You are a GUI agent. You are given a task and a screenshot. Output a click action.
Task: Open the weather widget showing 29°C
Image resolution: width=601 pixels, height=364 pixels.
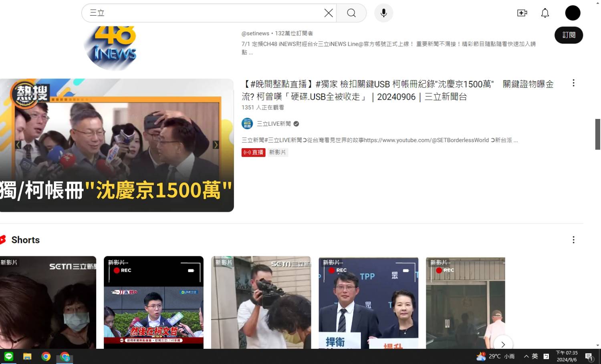pos(495,356)
